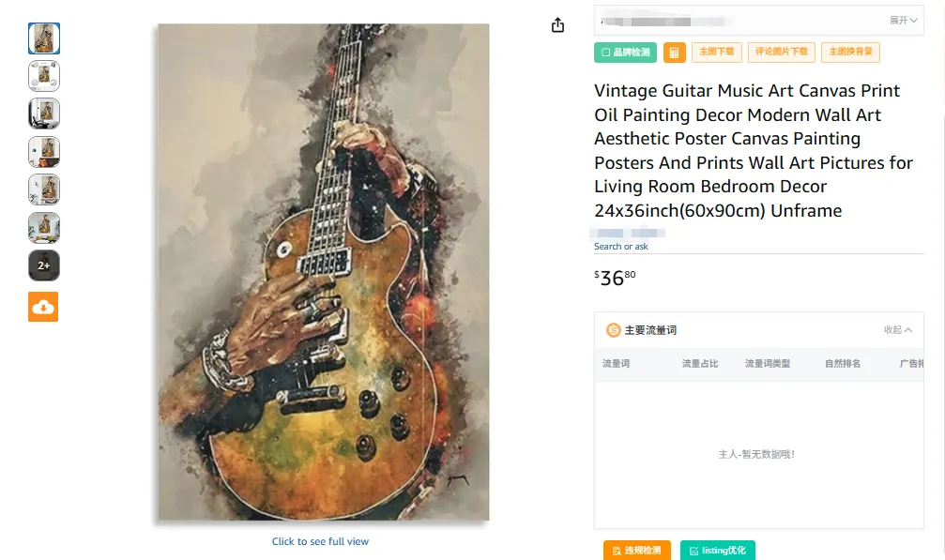This screenshot has width=945, height=560.
Task: Run the 违规检测 compliance check tool
Action: (636, 551)
